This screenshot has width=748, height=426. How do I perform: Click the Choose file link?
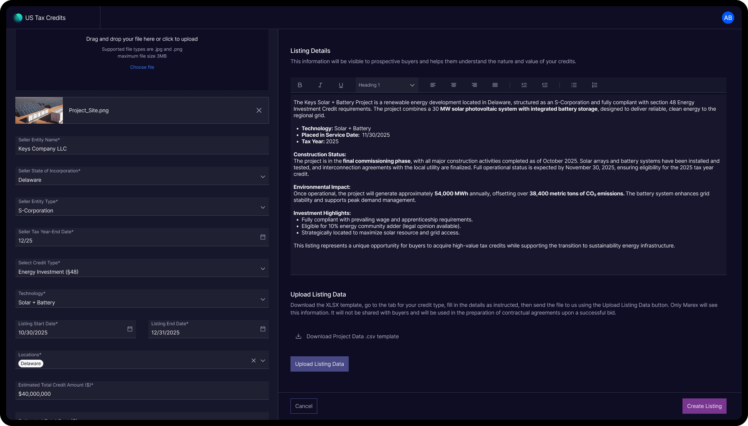coord(142,67)
